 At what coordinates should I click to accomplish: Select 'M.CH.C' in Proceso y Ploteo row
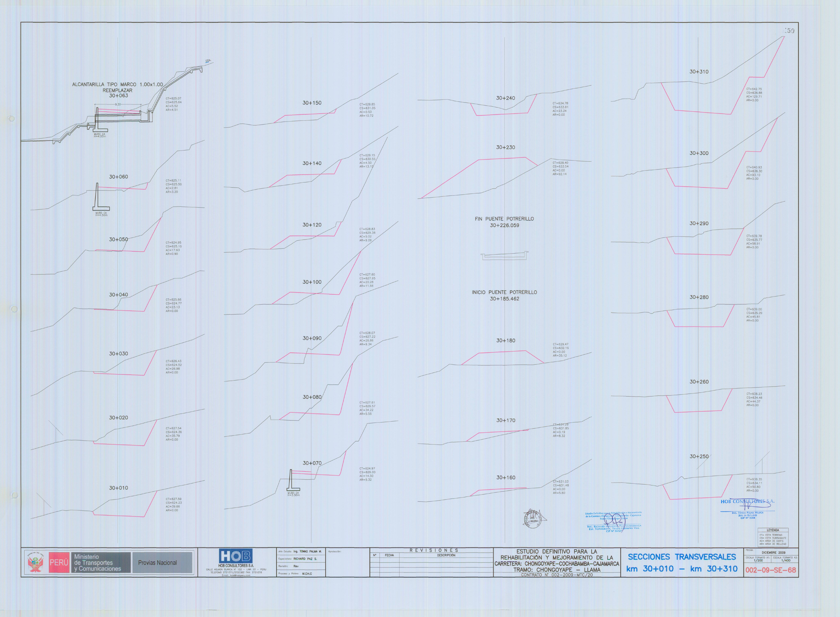(307, 574)
